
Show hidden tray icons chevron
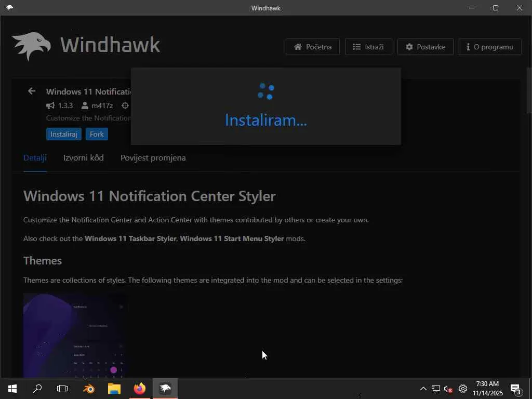tap(423, 389)
